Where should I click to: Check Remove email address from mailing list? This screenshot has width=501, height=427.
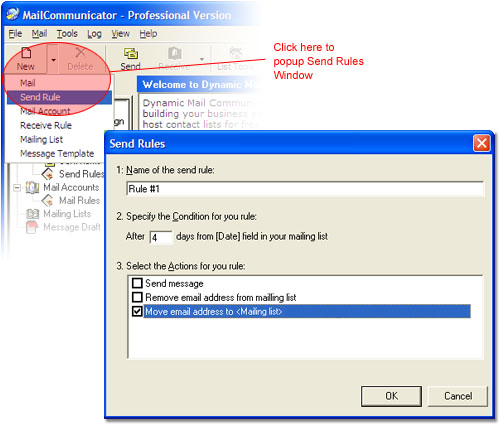click(x=137, y=297)
